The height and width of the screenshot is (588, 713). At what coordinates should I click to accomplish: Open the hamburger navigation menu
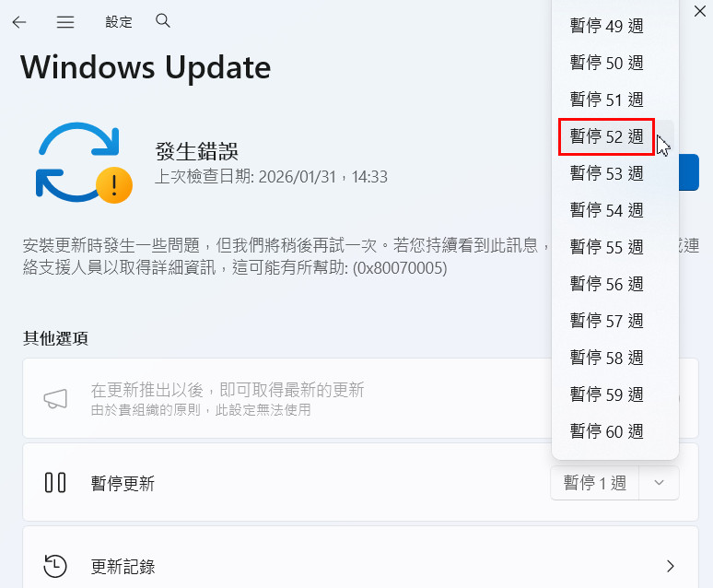click(x=65, y=22)
